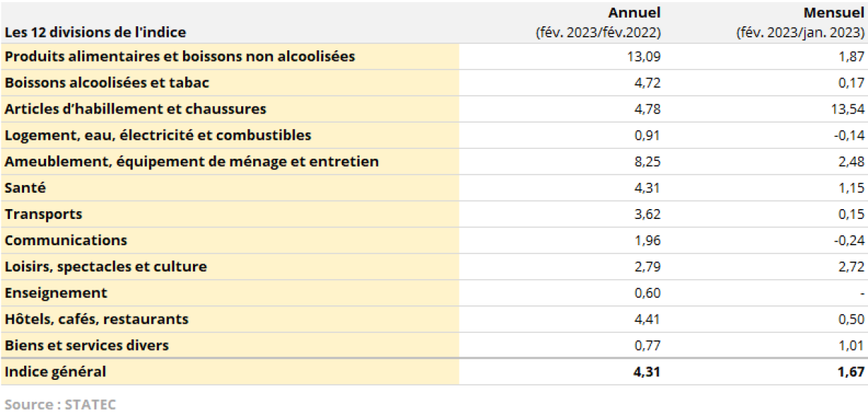Viewport: 868px width, 416px height.
Task: Click the 'Annuel' column header
Action: click(634, 13)
